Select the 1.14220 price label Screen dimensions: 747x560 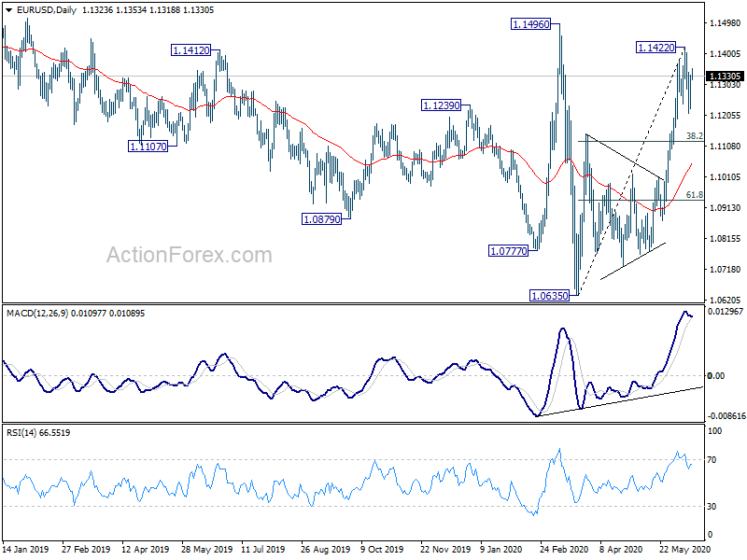pyautogui.click(x=656, y=48)
